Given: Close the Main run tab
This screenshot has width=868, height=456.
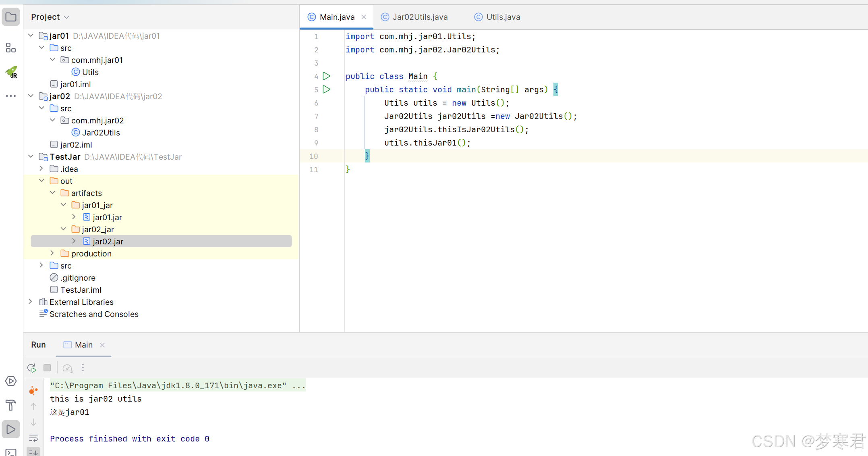Looking at the screenshot, I should click(x=102, y=345).
